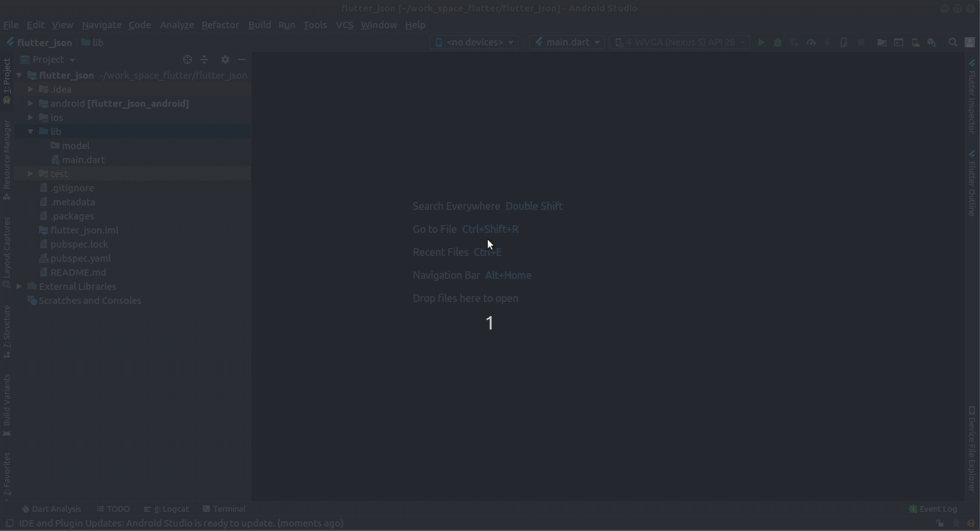Collapse the lib folder
980x531 pixels.
point(31,132)
